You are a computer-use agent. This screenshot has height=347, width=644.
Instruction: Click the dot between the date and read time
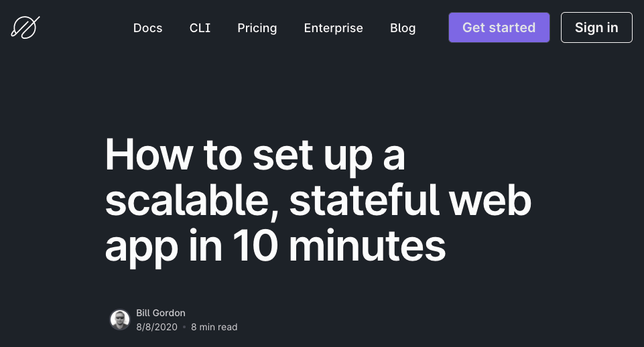(184, 328)
